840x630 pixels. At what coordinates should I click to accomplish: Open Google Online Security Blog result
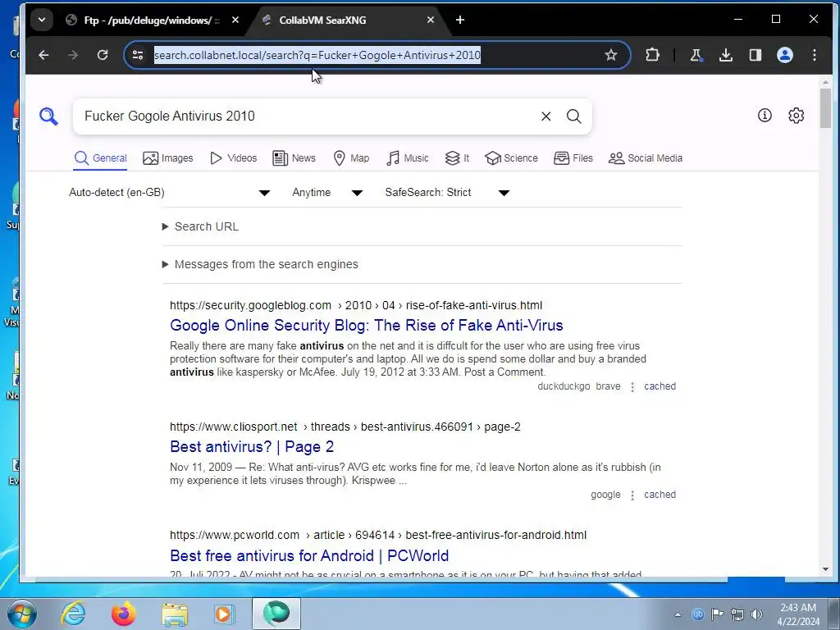[367, 325]
